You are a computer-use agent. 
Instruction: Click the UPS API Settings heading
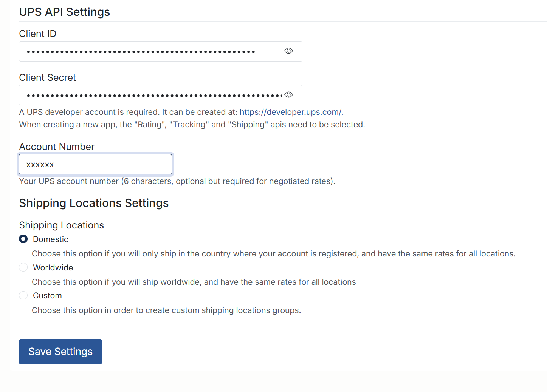(x=64, y=12)
